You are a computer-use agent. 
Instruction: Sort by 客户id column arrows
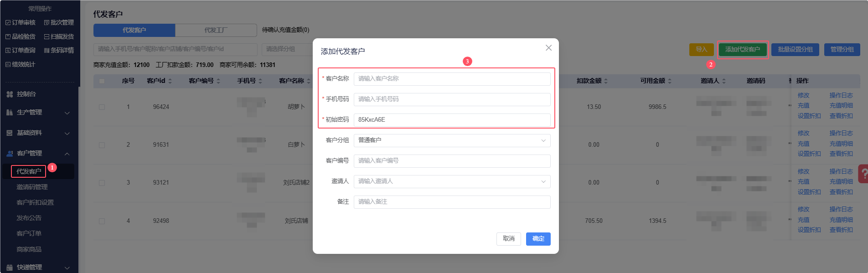(x=170, y=81)
